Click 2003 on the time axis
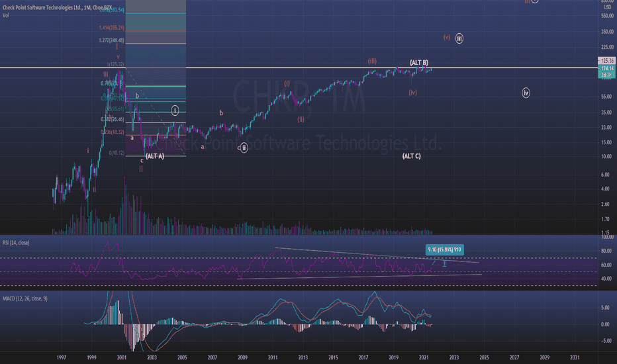Screen dimensions: 617x364 pyautogui.click(x=152, y=357)
